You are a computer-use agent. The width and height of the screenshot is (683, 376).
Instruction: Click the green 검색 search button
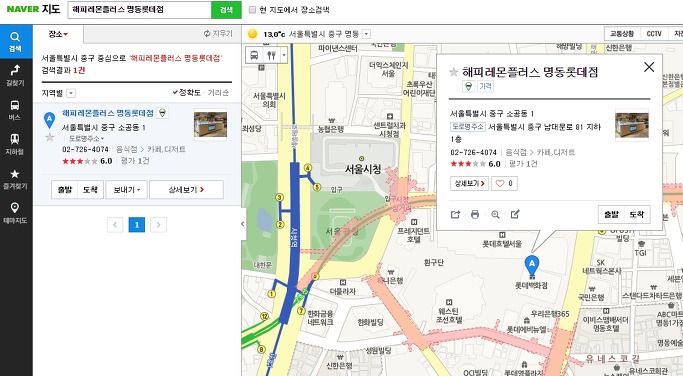tap(226, 10)
